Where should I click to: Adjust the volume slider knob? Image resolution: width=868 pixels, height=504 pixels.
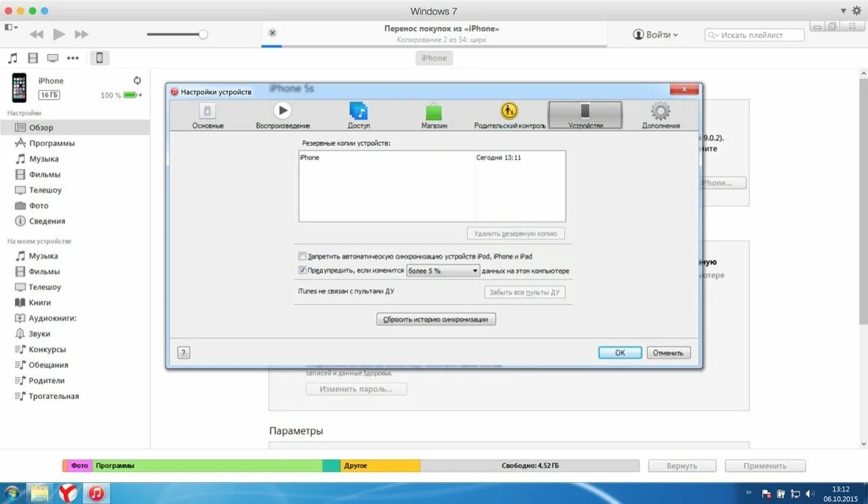tap(203, 34)
